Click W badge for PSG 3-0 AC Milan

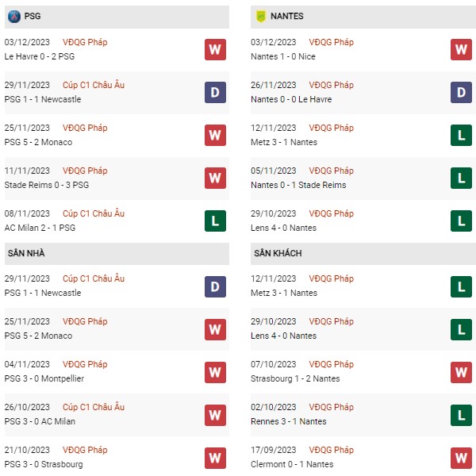(x=215, y=415)
